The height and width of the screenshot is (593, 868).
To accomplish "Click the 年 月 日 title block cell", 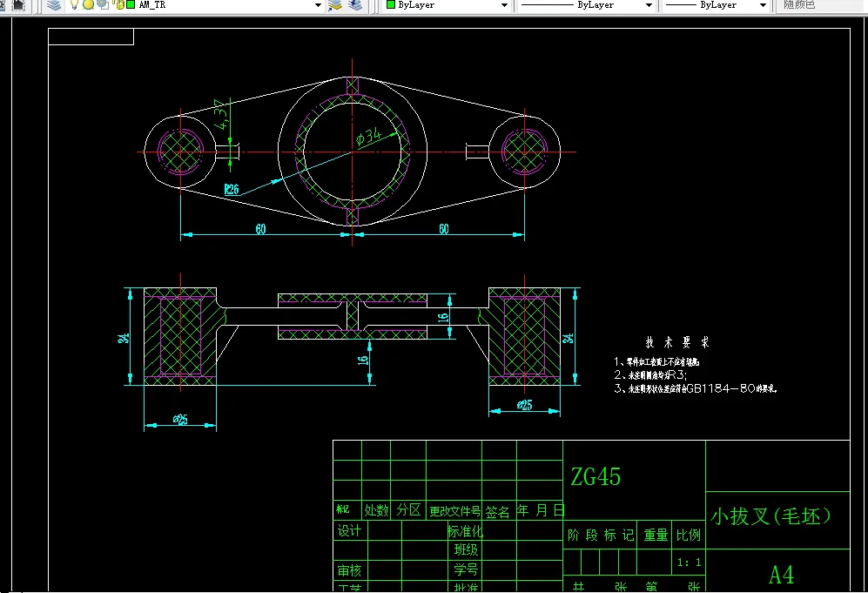I will pos(541,510).
